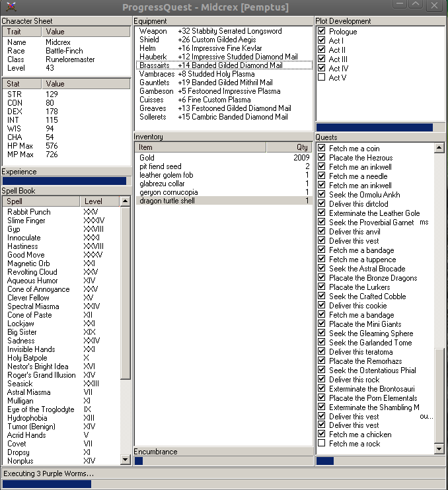The width and height of the screenshot is (448, 490).
Task: Toggle 'Deliver this cookie' checkbox
Action: click(321, 305)
